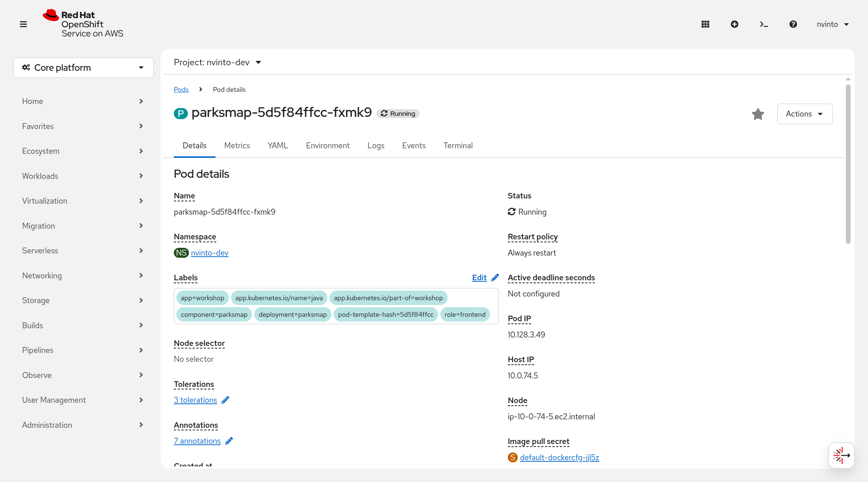Click the quick create plus icon
Screen dimensions: 868x482
coord(734,24)
